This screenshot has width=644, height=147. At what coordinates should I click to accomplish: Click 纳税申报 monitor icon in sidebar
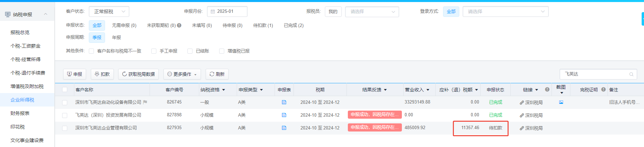[8, 14]
